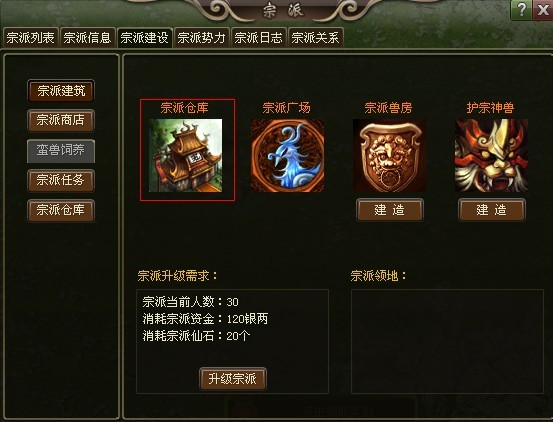553x422 pixels.
Task: Click the greyed 蛮兽饲养 button
Action: (x=61, y=151)
